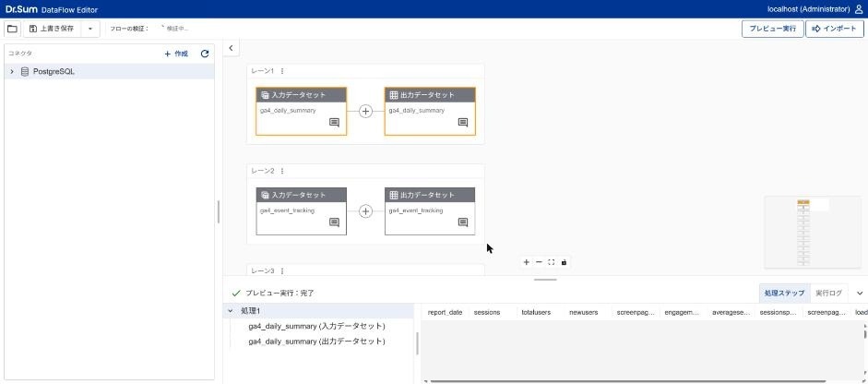Click the horizontal scrollbar of preview table

point(628,381)
